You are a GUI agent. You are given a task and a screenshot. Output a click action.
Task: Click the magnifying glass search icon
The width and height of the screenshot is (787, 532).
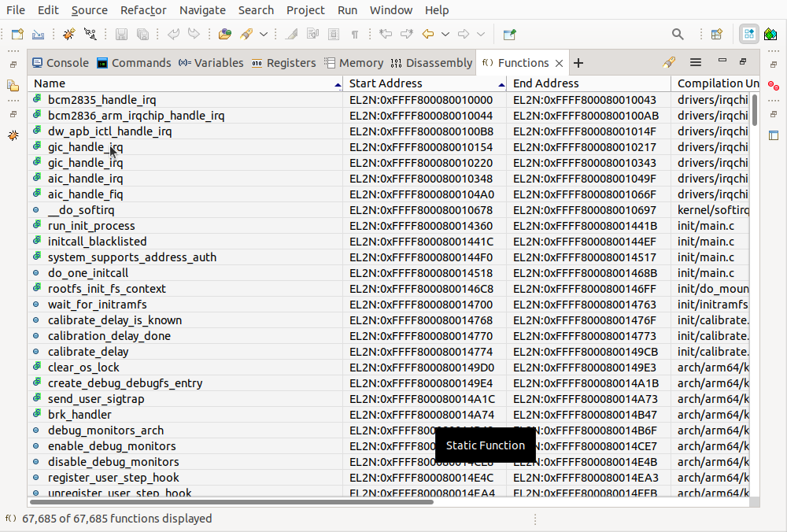(x=678, y=35)
